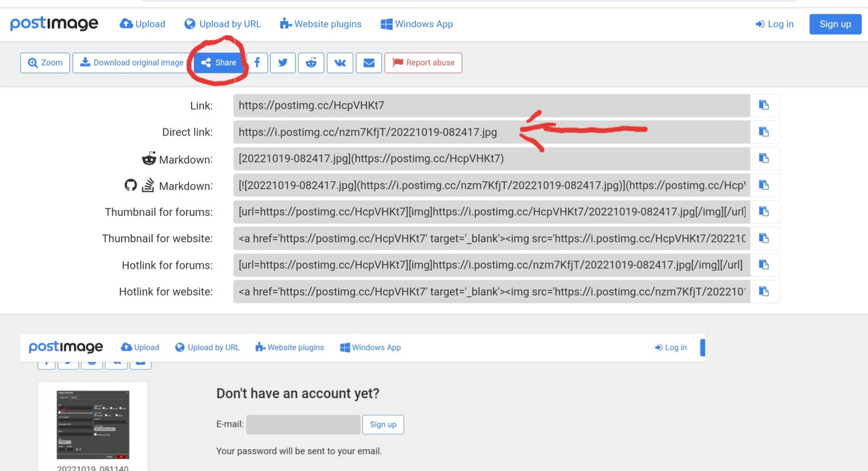Select the Direct link text field
868x471 pixels.
(x=492, y=132)
